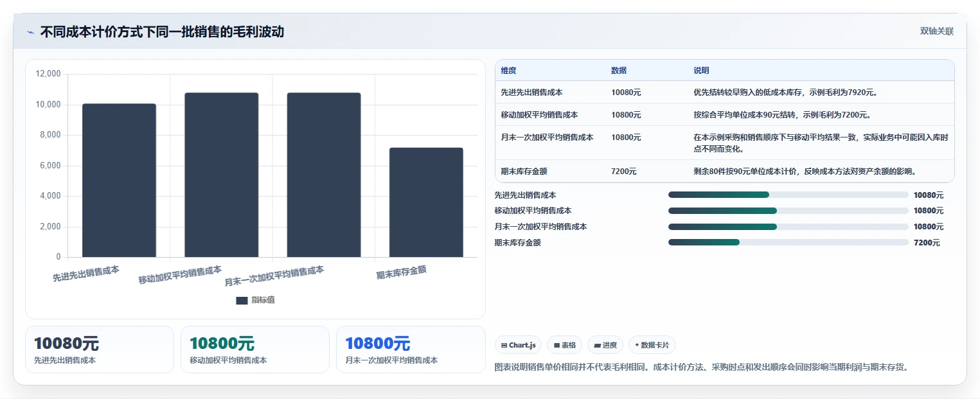Open the 10080元 data card
Screen dimensions: 980x399
click(100, 350)
